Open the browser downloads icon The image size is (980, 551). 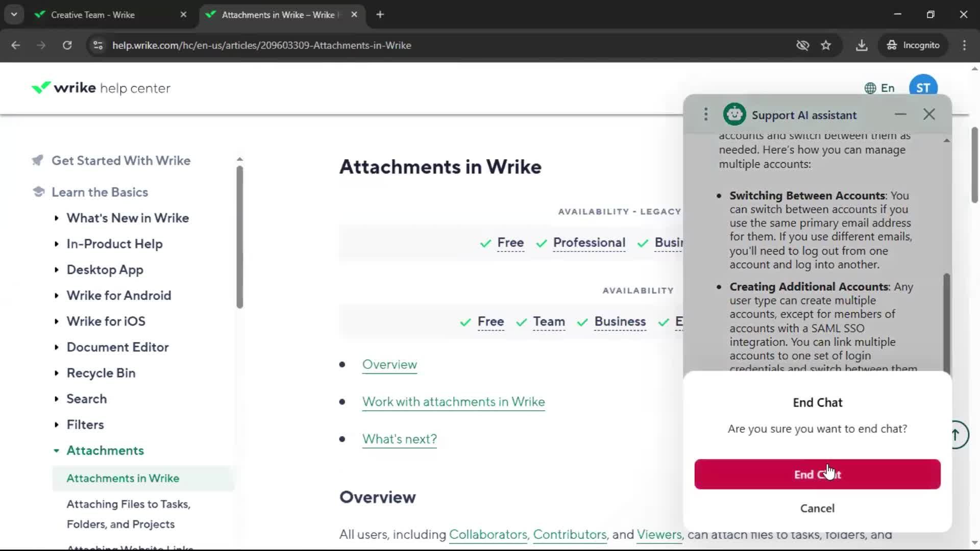coord(862,45)
